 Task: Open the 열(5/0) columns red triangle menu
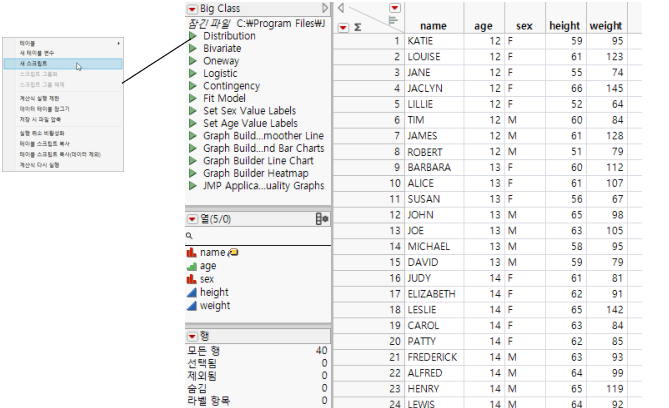coord(192,219)
